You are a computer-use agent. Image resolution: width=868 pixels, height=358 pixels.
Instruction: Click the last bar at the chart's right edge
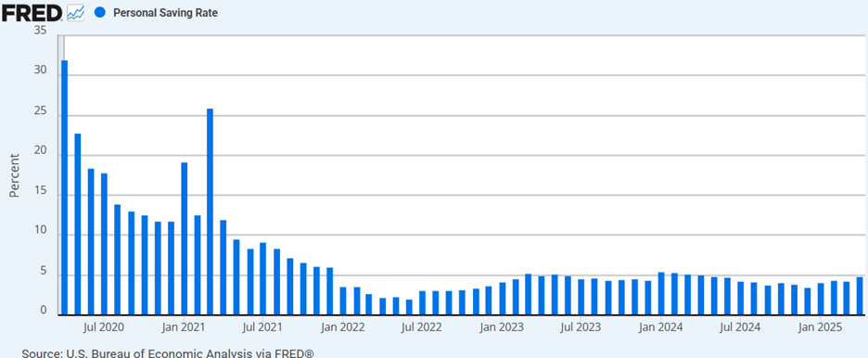(x=860, y=296)
